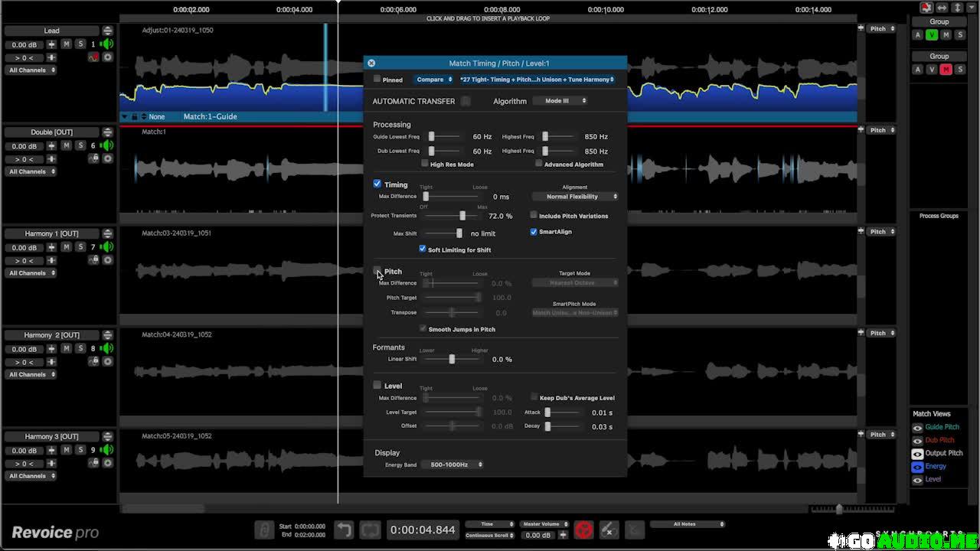Click the vertical zoom arrows icon
980x551 pixels.
[957, 8]
